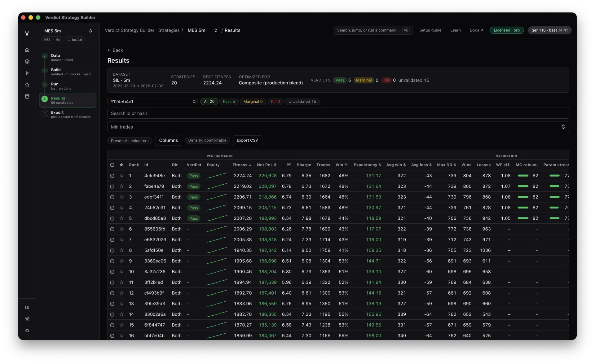595x364 pixels.
Task: Open the settings gear icon in sidebar
Action: click(x=27, y=330)
